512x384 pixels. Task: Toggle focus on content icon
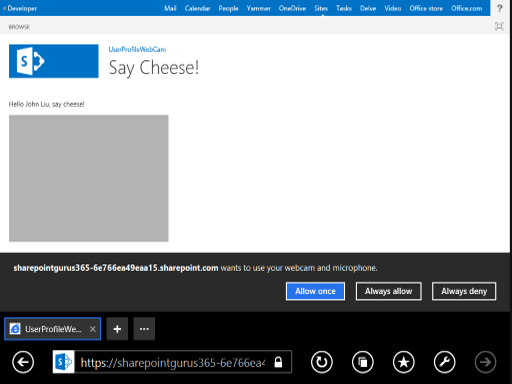(499, 26)
